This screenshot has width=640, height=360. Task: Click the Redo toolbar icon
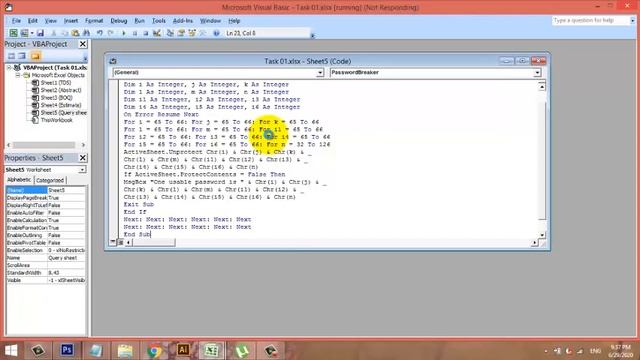pos(111,33)
